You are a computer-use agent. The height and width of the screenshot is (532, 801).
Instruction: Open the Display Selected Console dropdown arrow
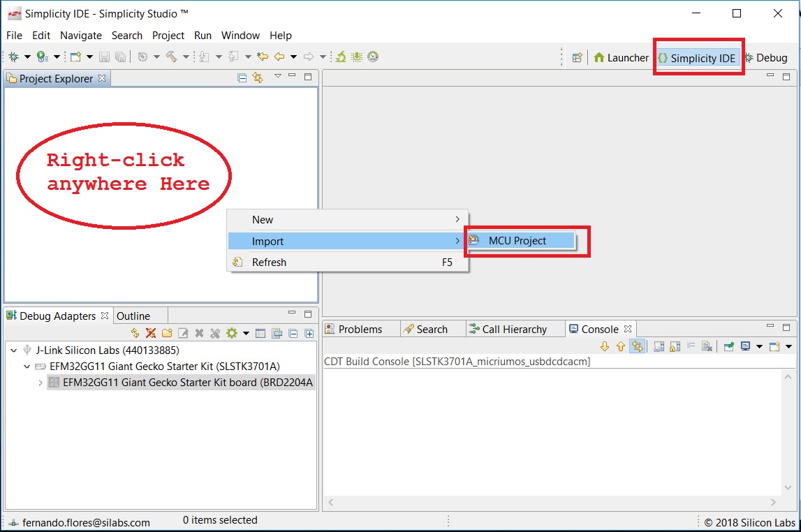coord(759,346)
